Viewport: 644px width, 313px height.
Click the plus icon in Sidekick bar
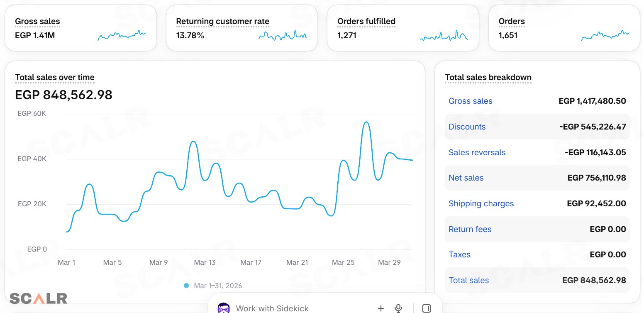[381, 308]
